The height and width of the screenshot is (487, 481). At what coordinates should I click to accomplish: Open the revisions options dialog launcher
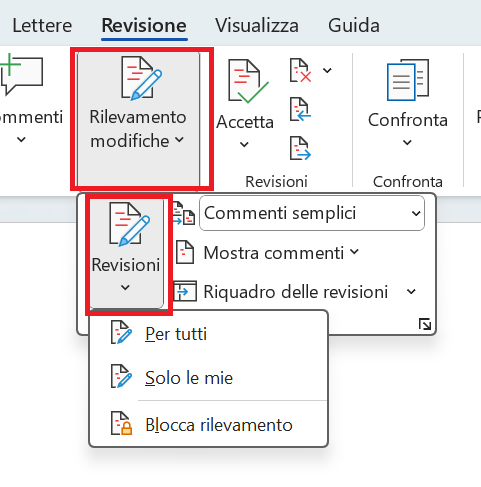point(425,324)
